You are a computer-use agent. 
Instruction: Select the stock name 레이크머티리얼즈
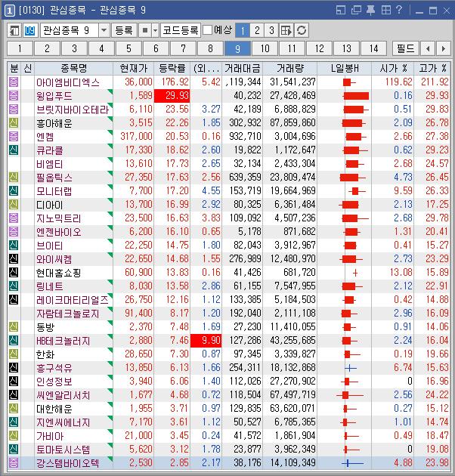[x=73, y=300]
